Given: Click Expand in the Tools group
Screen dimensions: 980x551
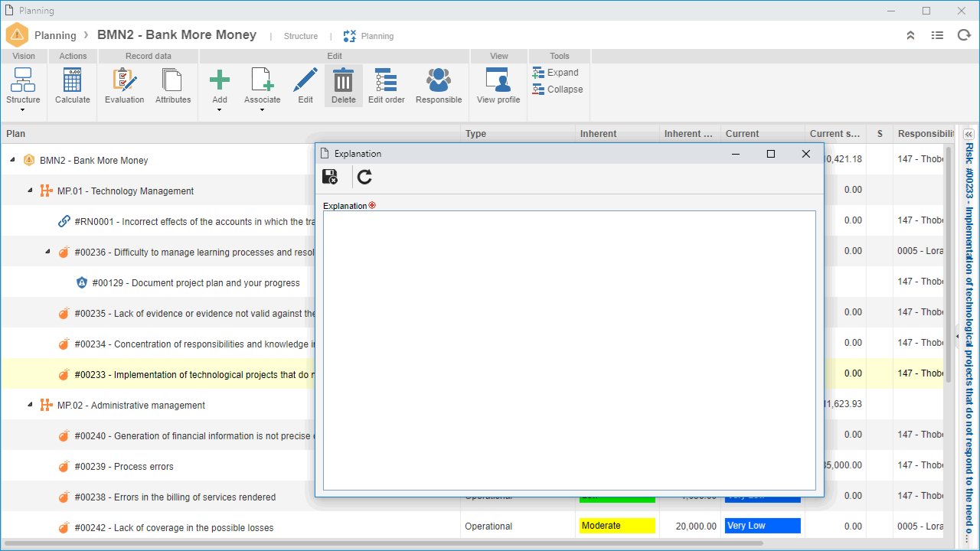Looking at the screenshot, I should 556,73.
